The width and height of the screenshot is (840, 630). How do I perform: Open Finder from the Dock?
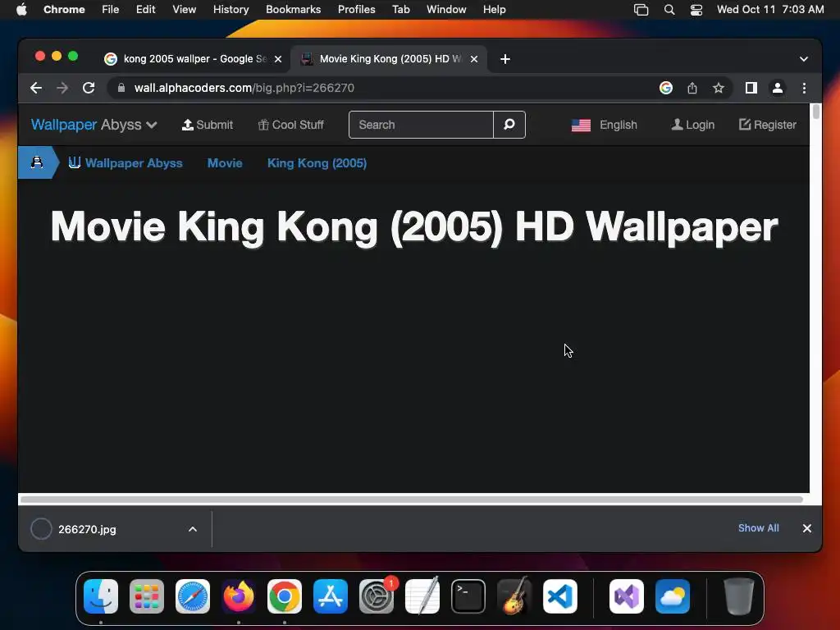101,596
